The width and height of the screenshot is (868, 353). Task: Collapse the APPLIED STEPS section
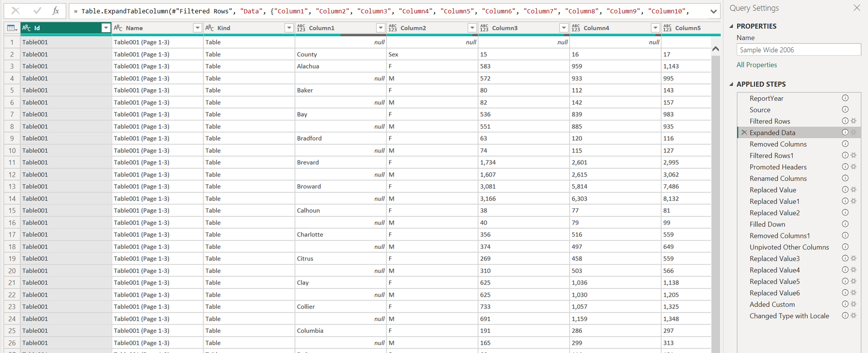pyautogui.click(x=732, y=84)
